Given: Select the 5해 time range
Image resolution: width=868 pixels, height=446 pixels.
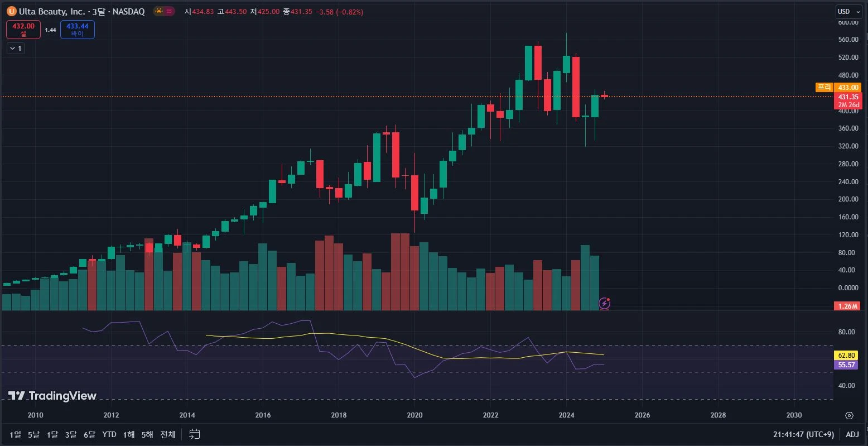Looking at the screenshot, I should [147, 434].
